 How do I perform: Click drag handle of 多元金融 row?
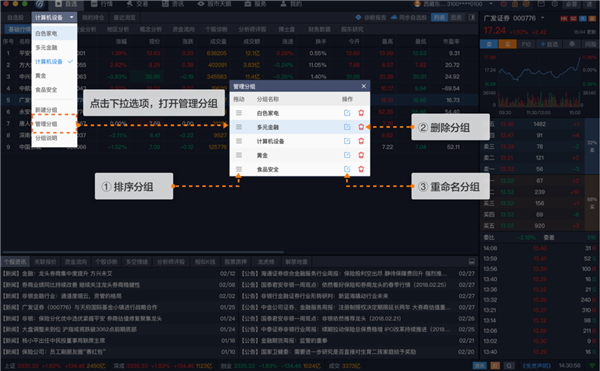tap(239, 127)
